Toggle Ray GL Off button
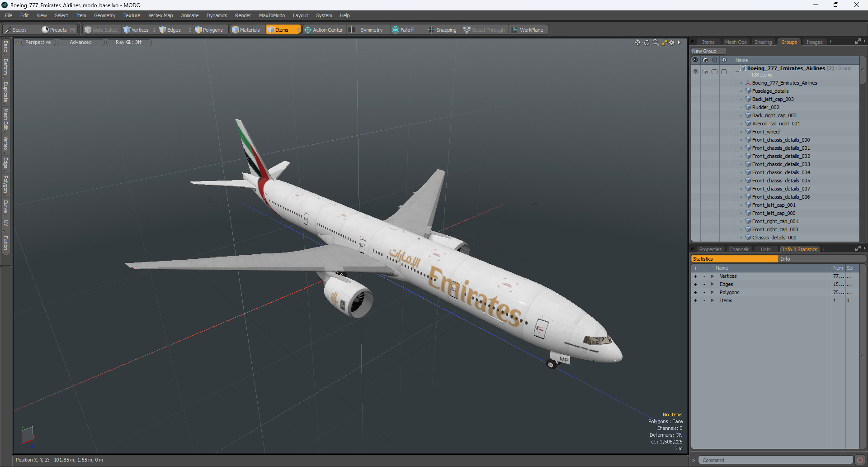Screen dimensions: 868x467 tap(129, 43)
